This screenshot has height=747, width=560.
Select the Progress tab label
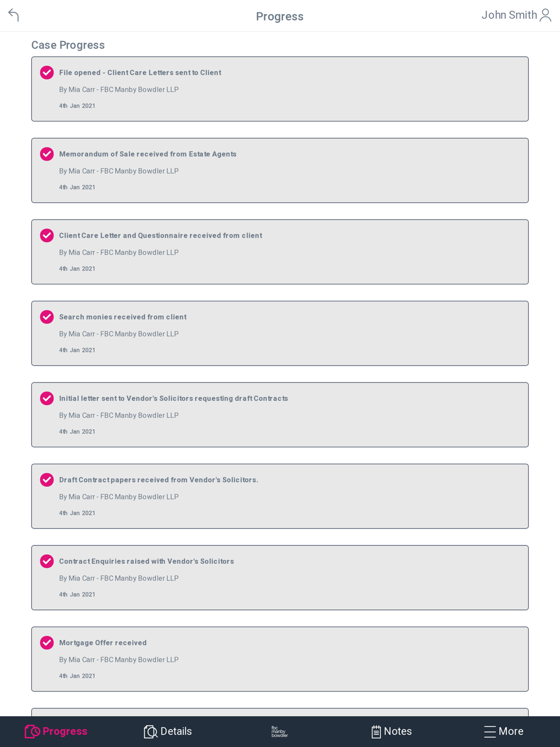[x=65, y=731]
